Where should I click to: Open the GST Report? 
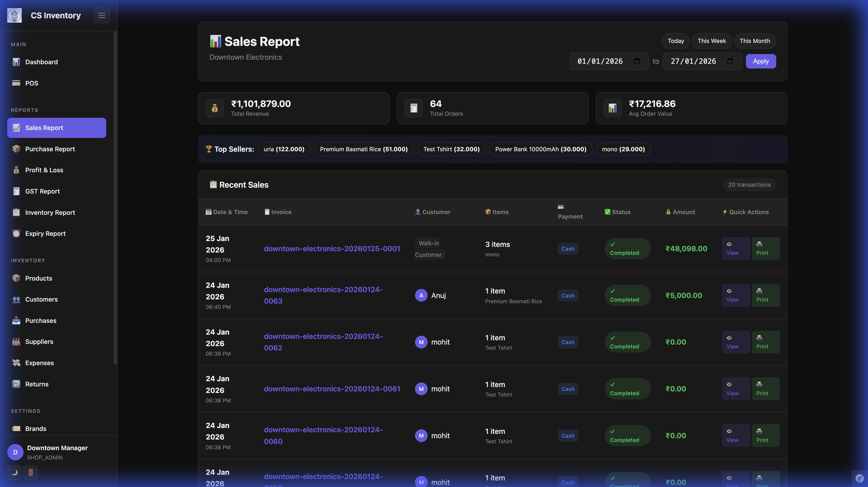[57, 191]
